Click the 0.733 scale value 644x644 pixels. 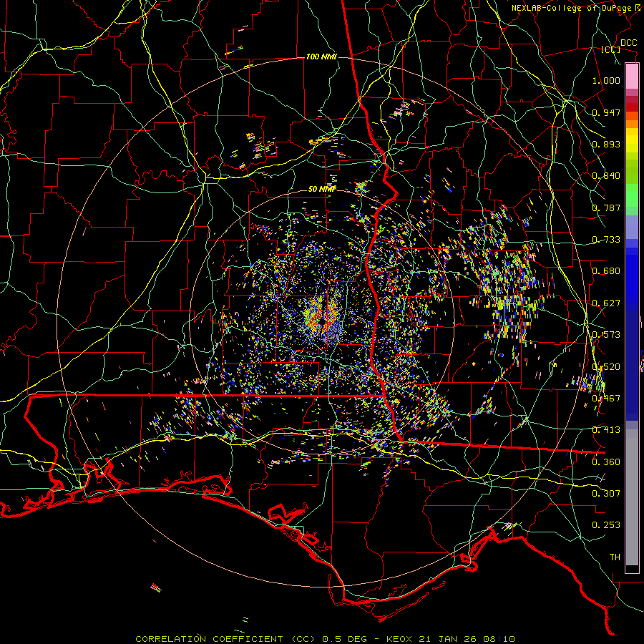click(x=606, y=240)
